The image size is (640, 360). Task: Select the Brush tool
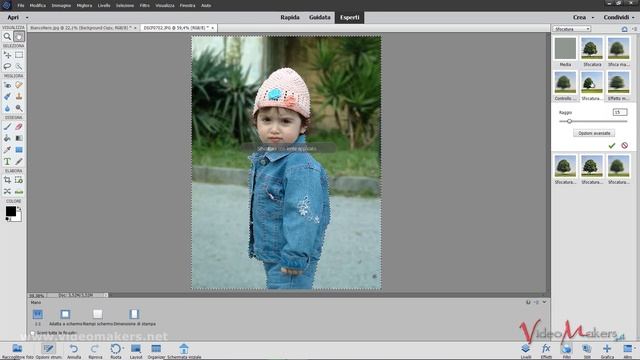tap(7, 127)
